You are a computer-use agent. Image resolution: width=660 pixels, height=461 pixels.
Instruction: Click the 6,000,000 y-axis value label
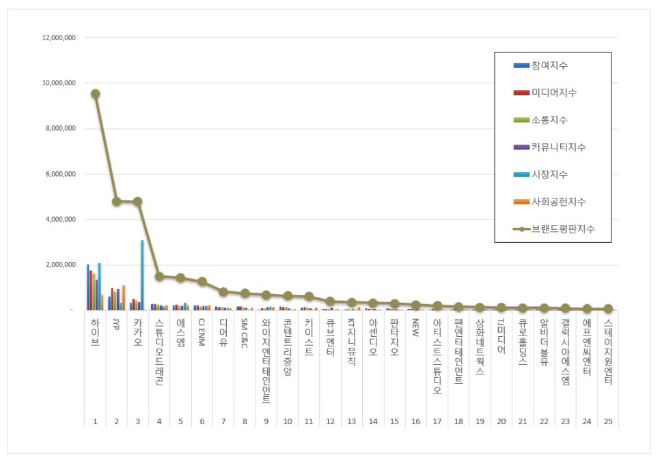click(x=56, y=174)
